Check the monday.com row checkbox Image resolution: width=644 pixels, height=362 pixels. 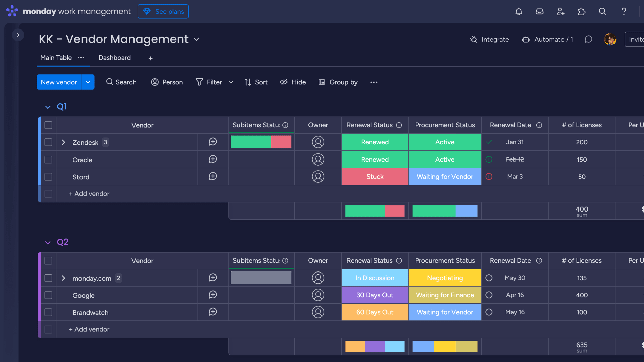48,278
